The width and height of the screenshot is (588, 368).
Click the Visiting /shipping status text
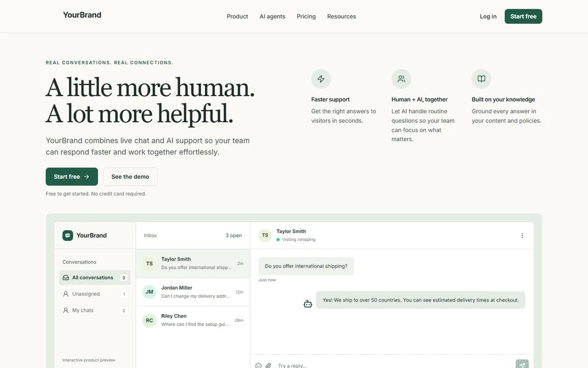pos(299,239)
